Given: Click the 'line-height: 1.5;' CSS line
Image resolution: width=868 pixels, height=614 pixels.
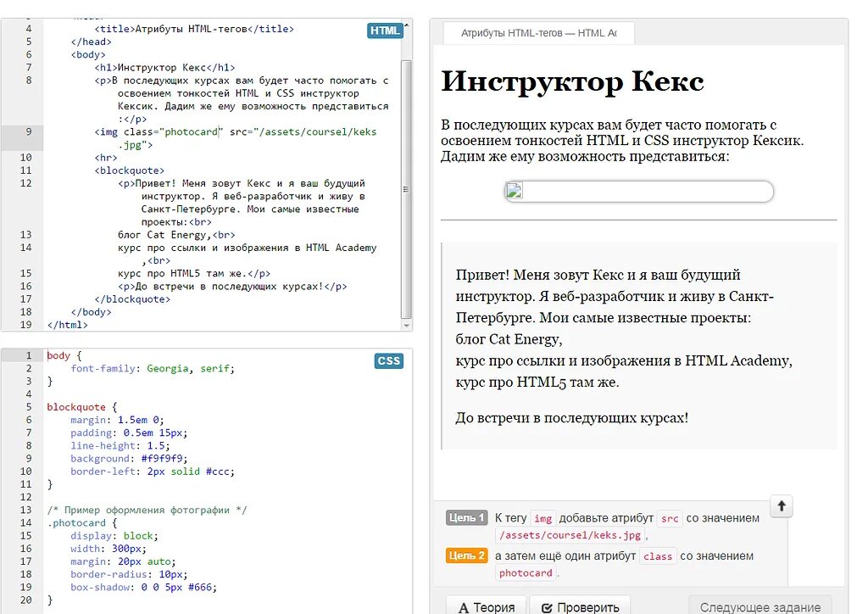Looking at the screenshot, I should click(120, 446).
